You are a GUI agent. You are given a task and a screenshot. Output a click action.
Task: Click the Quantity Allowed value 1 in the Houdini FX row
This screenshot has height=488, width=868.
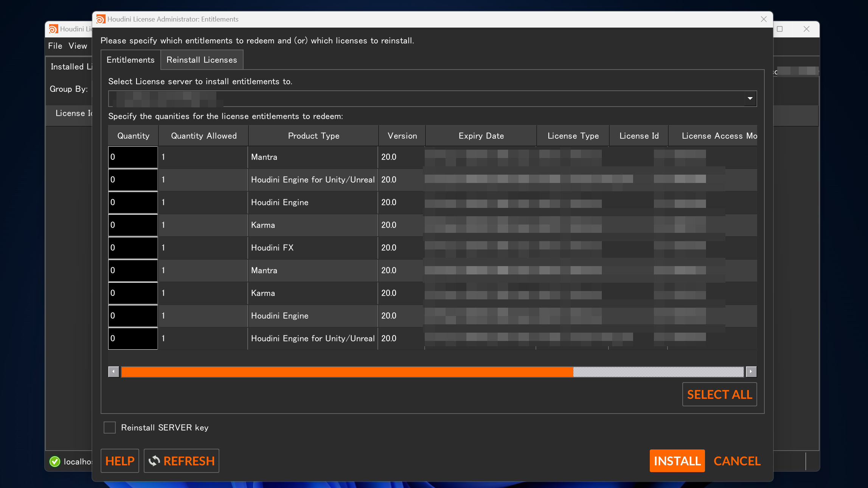(203, 248)
